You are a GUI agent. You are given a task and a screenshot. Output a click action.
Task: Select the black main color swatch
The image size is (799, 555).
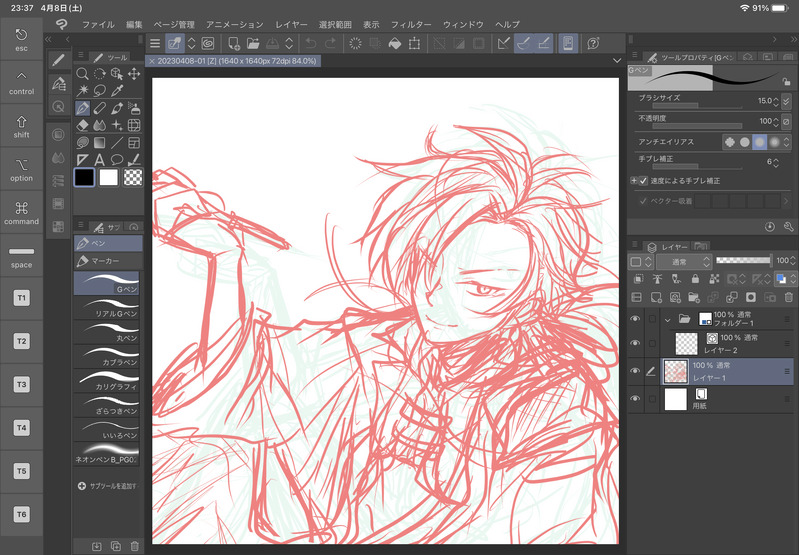point(84,177)
